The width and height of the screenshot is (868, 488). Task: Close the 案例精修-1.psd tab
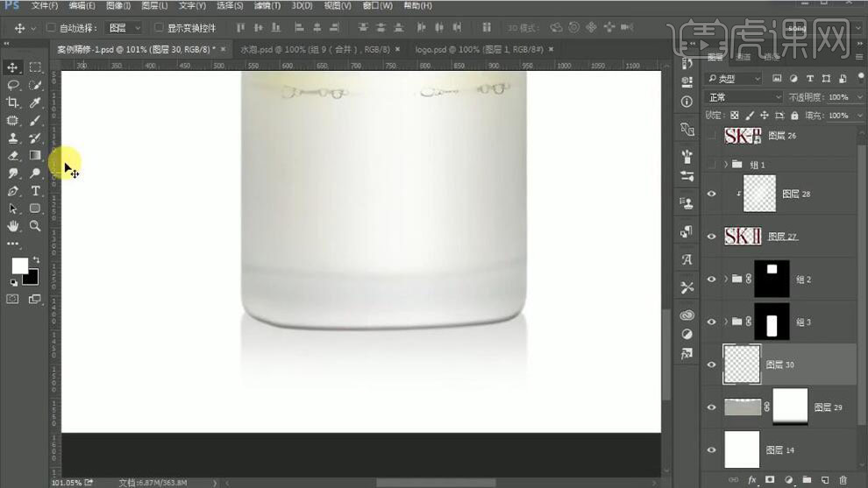tap(223, 49)
